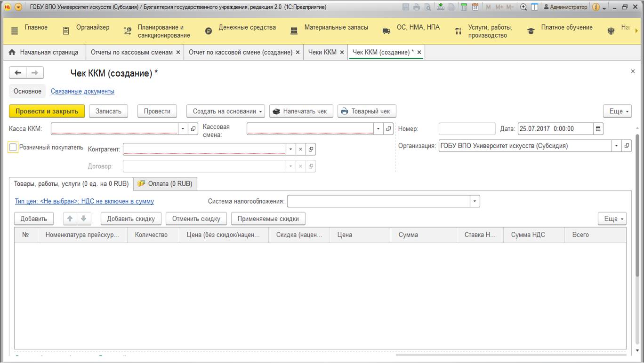This screenshot has width=644, height=363.
Task: Click the open-form icon beside Кассовая смена
Action: coord(388,128)
